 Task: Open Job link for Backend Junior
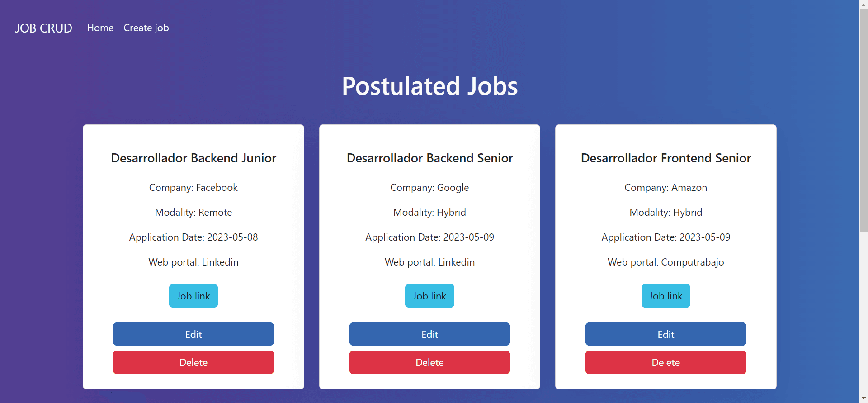(193, 296)
